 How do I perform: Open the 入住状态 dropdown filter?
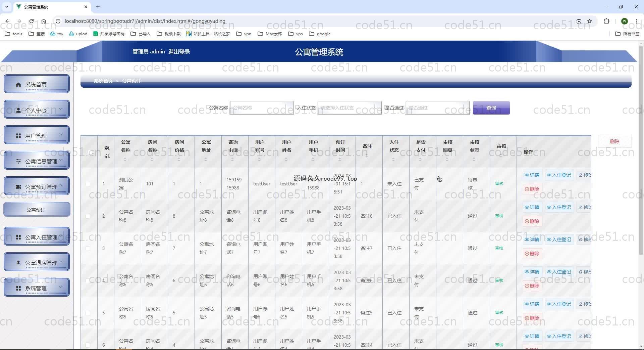(x=350, y=108)
